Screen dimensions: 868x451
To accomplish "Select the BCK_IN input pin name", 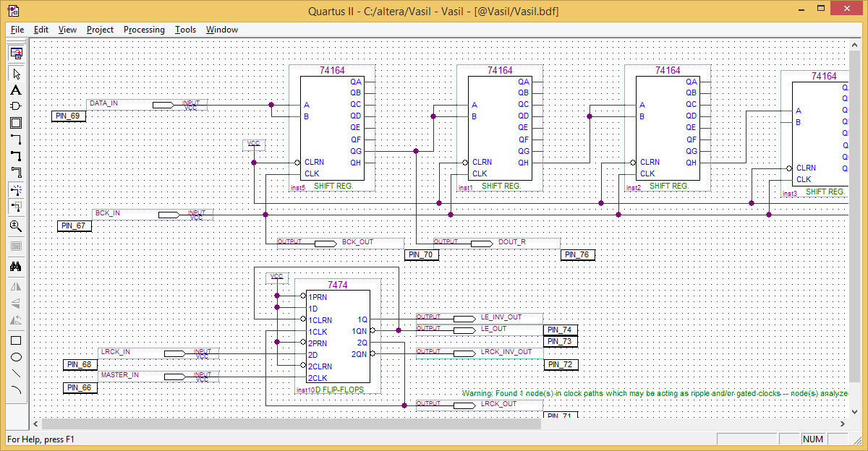I will click(108, 213).
